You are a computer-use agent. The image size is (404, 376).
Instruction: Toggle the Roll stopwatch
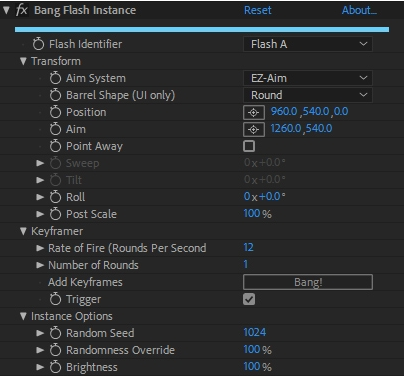[x=55, y=197]
